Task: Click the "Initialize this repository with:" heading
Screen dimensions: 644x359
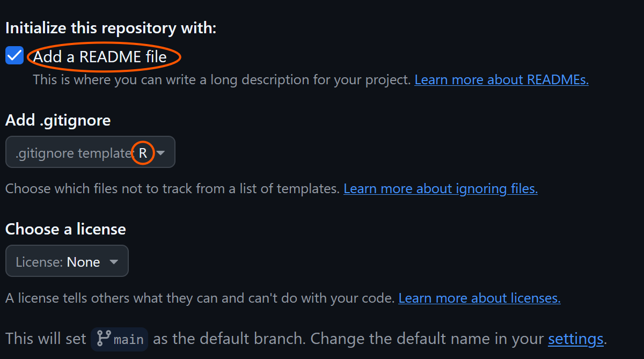Action: click(111, 28)
